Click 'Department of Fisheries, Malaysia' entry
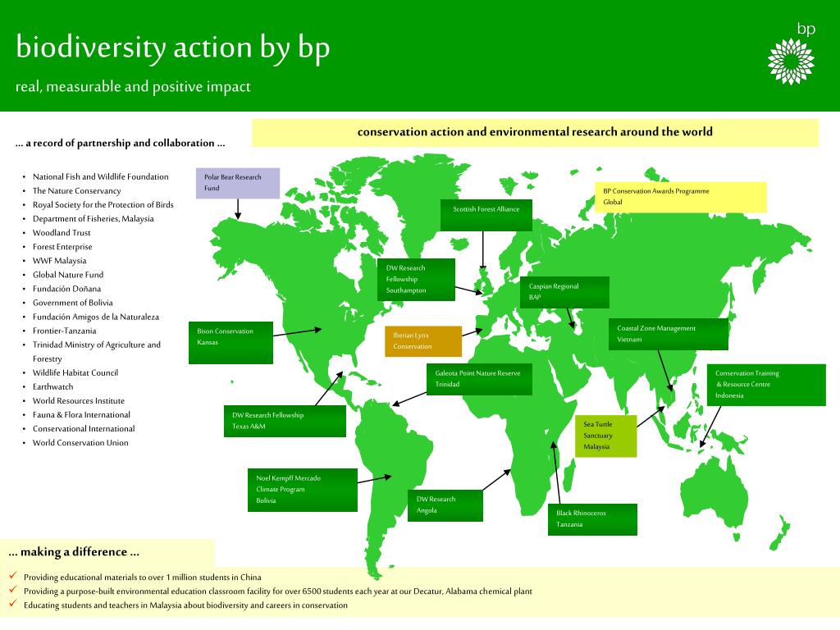Screen dimensions: 840x630 click(94, 218)
